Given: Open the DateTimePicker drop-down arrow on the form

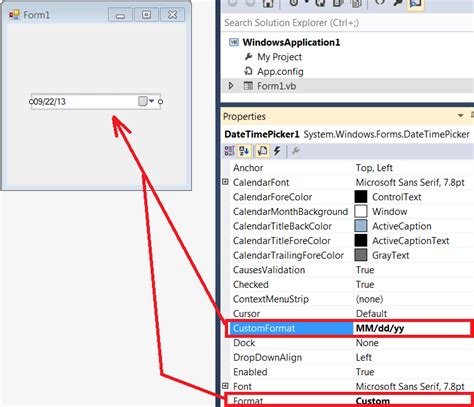Looking at the screenshot, I should [151, 101].
